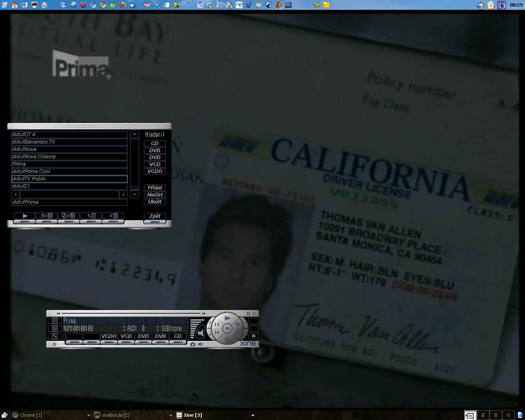The width and height of the screenshot is (525, 420).
Task: Click the playlist horizontal scroll left arrow
Action: point(16,194)
